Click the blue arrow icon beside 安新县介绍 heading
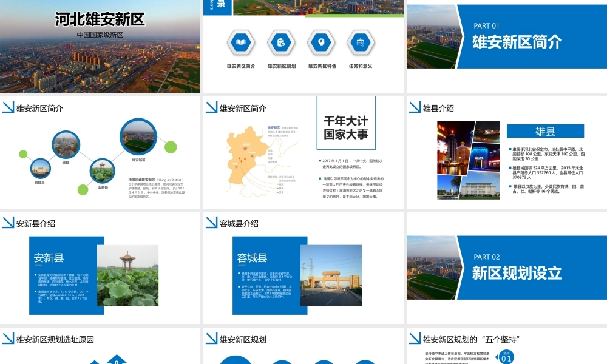The width and height of the screenshot is (607, 364). (x=8, y=223)
